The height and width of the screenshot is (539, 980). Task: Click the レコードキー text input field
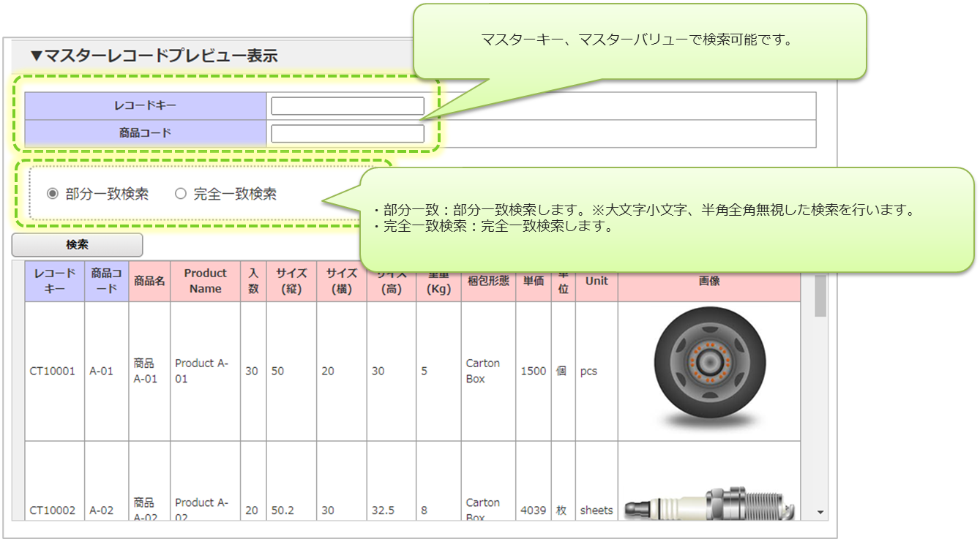(347, 106)
